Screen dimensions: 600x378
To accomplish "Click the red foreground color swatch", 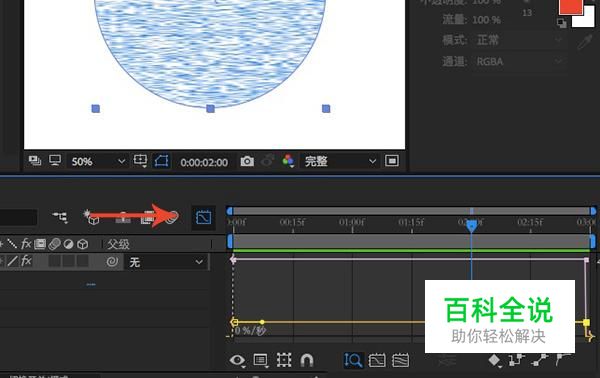I will 571,7.
